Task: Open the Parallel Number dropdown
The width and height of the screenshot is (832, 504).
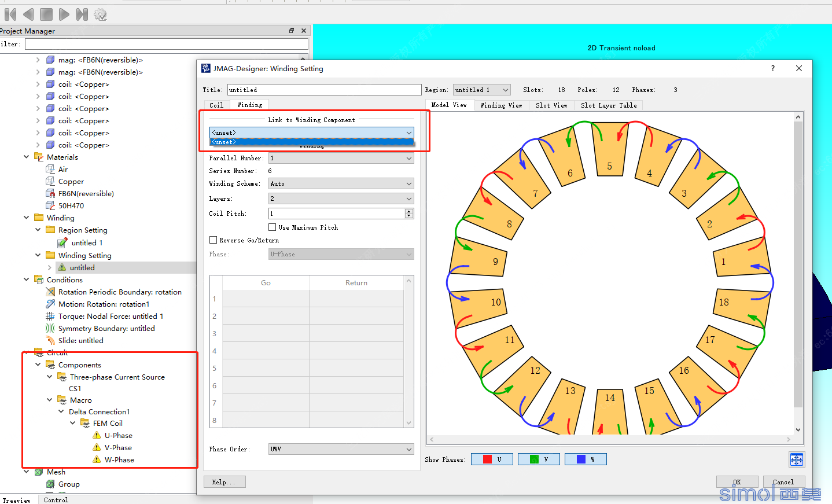Action: pyautogui.click(x=341, y=158)
